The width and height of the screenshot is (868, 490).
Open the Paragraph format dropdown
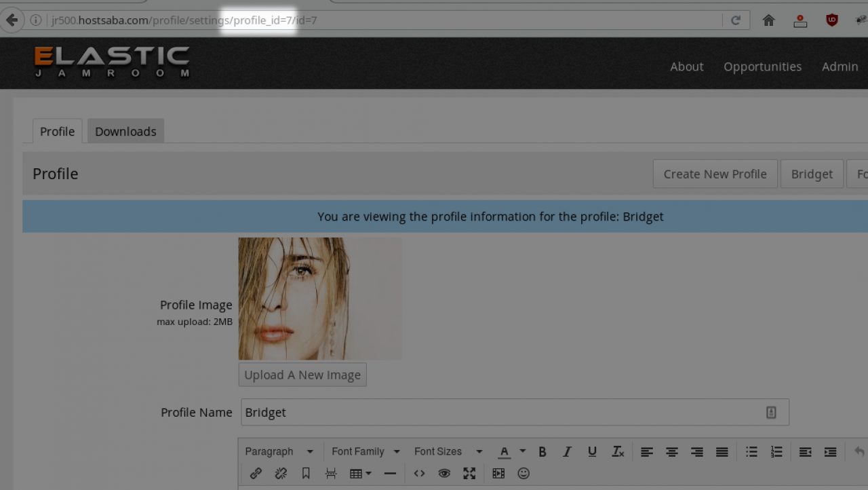pyautogui.click(x=279, y=451)
